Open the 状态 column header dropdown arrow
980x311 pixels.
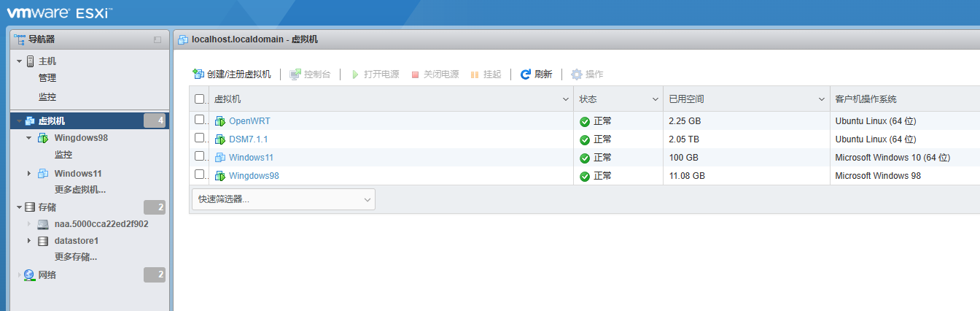click(656, 99)
